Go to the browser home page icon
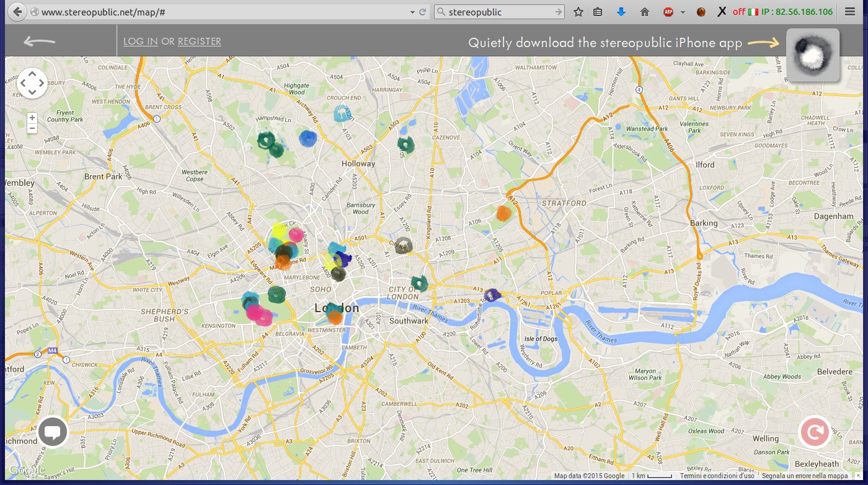This screenshot has height=485, width=868. [x=645, y=12]
